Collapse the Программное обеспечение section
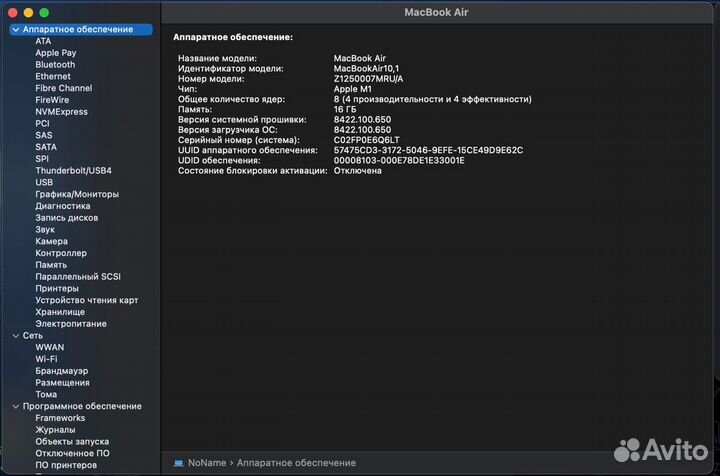 click(14, 406)
